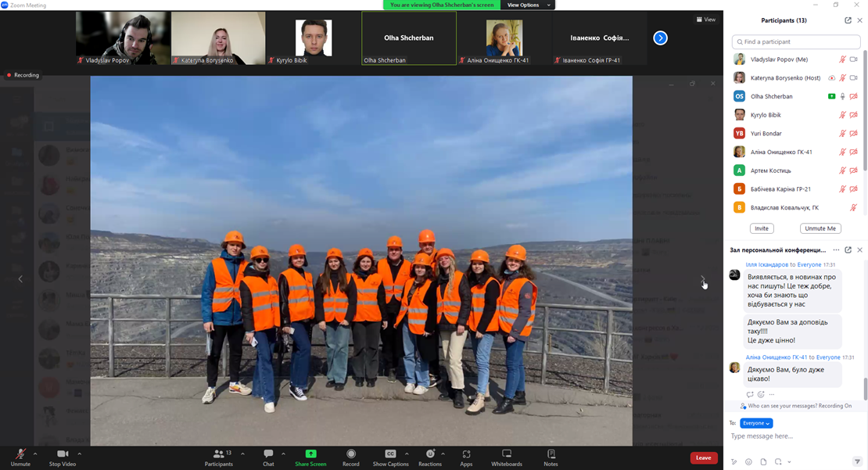Image resolution: width=868 pixels, height=470 pixels.
Task: Open more options in chat header
Action: [836, 250]
